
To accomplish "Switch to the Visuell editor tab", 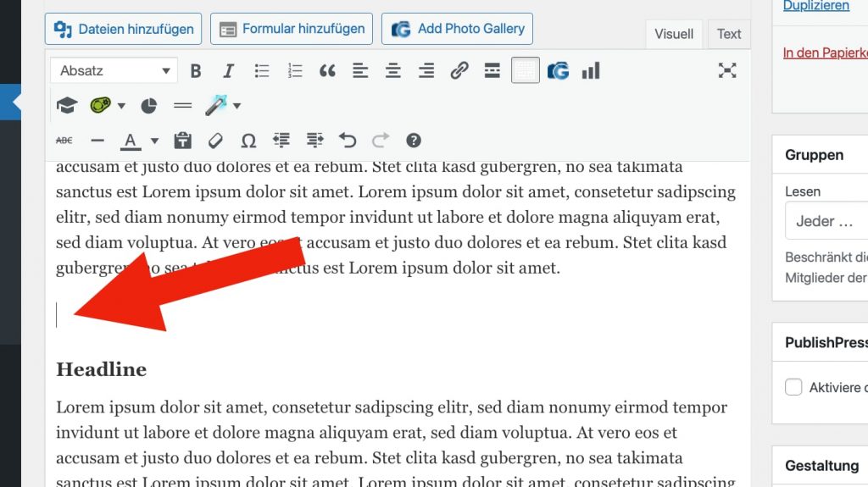I will [x=674, y=34].
